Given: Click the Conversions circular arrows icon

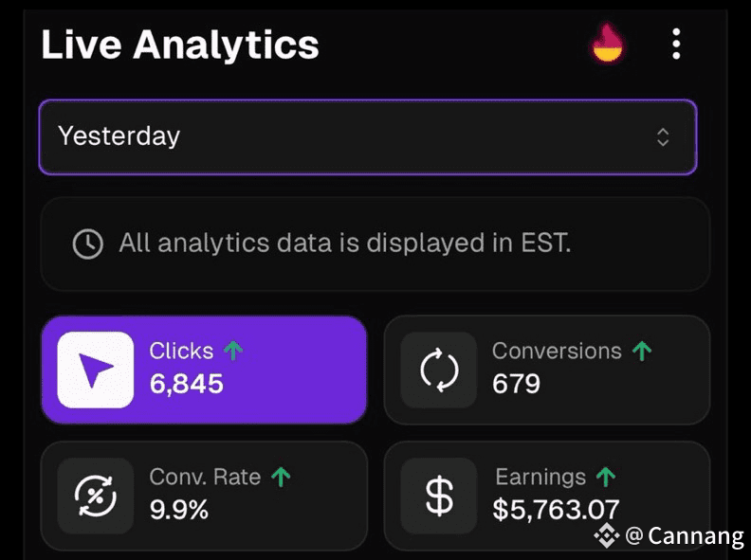Looking at the screenshot, I should (x=439, y=370).
